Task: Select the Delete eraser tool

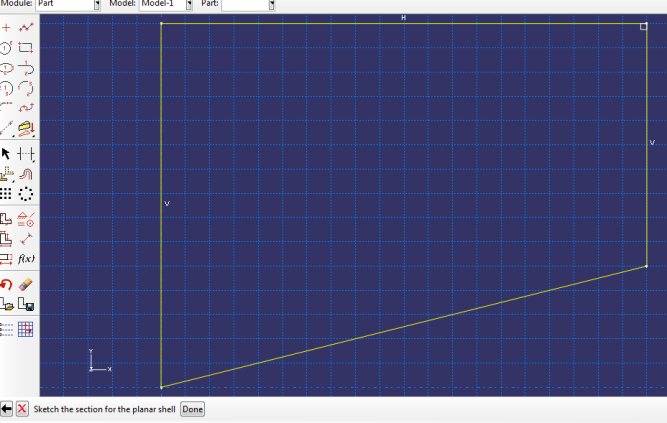Action: pyautogui.click(x=26, y=284)
